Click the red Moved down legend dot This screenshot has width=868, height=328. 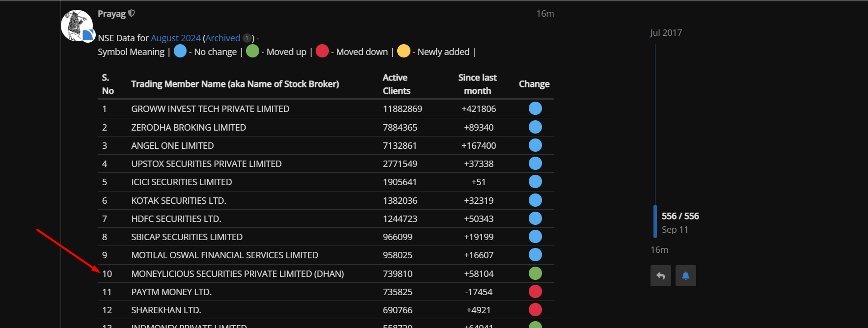point(322,51)
